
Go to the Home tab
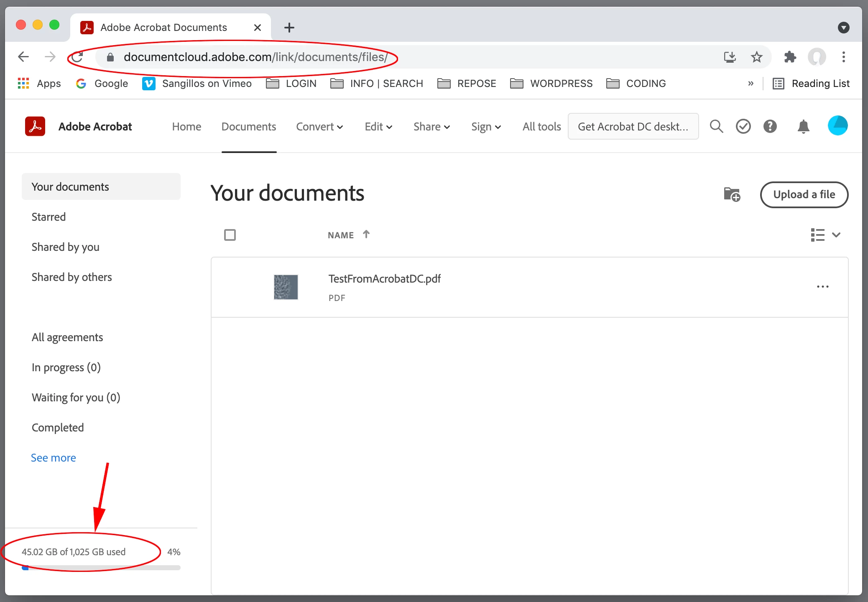click(x=186, y=127)
